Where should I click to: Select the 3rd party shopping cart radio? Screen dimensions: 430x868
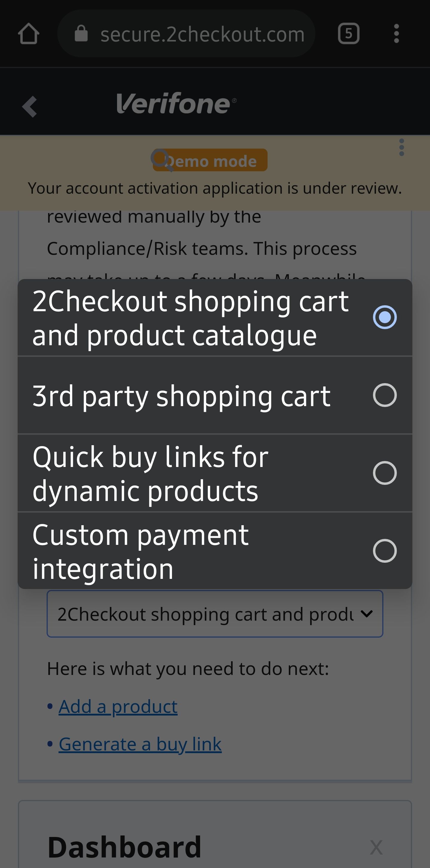pos(385,395)
